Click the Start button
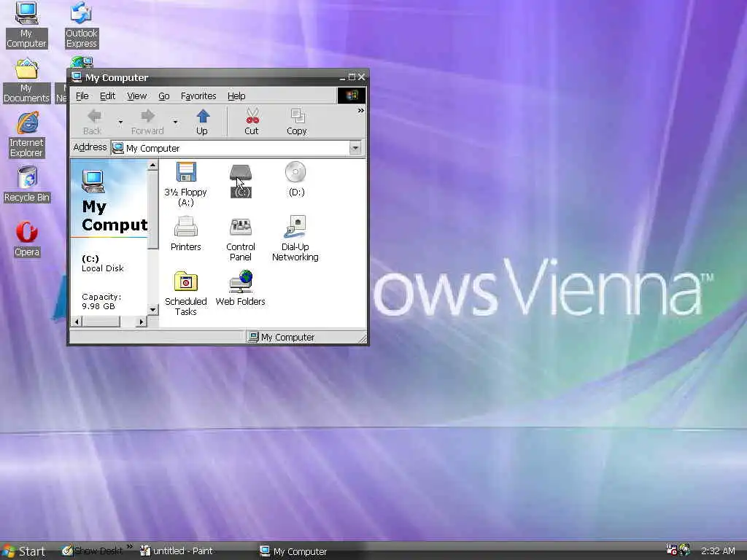This screenshot has height=560, width=747. (x=24, y=551)
